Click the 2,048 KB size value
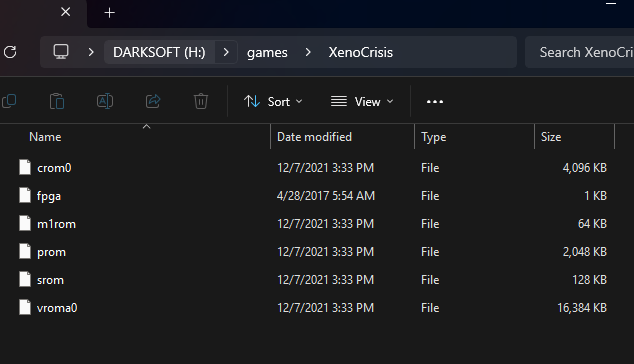The image size is (634, 364). coord(585,252)
